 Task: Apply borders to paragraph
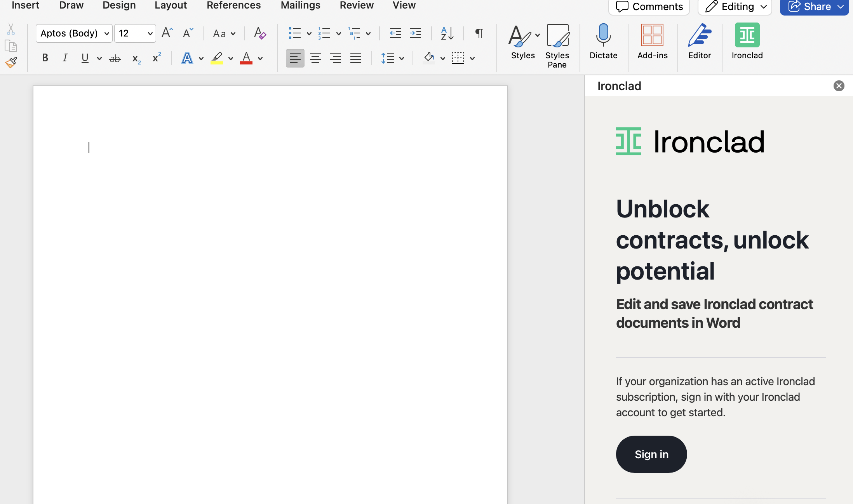pos(458,58)
